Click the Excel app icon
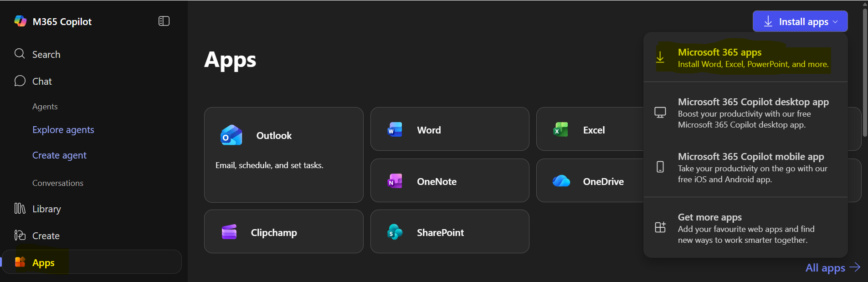The height and width of the screenshot is (282, 868). click(560, 130)
